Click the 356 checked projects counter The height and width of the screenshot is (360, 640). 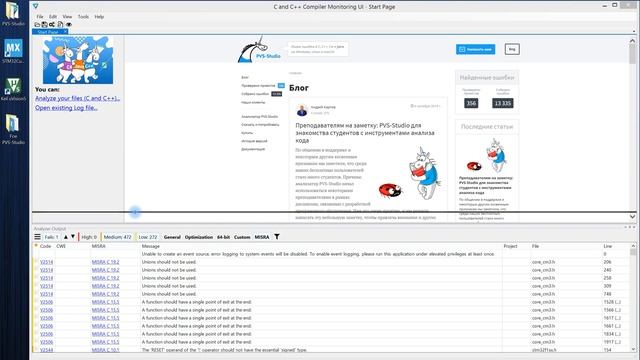(471, 103)
